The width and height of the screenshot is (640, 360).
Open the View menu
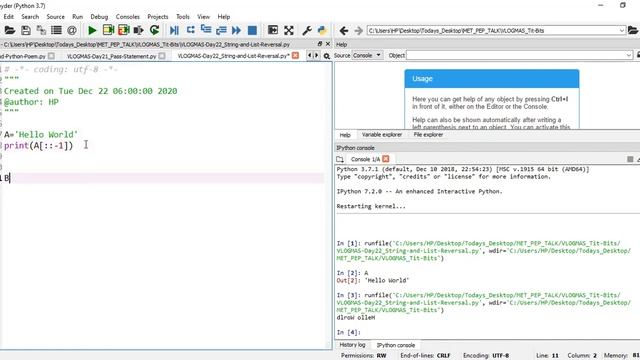pos(203,17)
